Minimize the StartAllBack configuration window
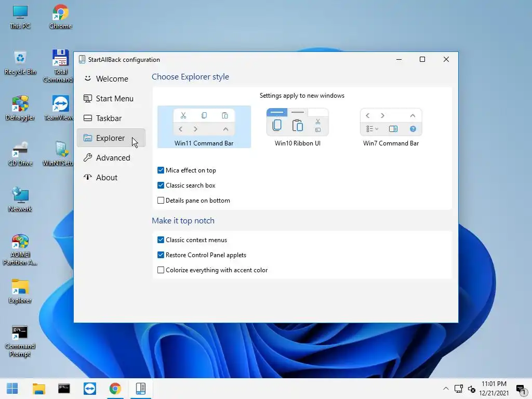The image size is (532, 399). point(399,59)
